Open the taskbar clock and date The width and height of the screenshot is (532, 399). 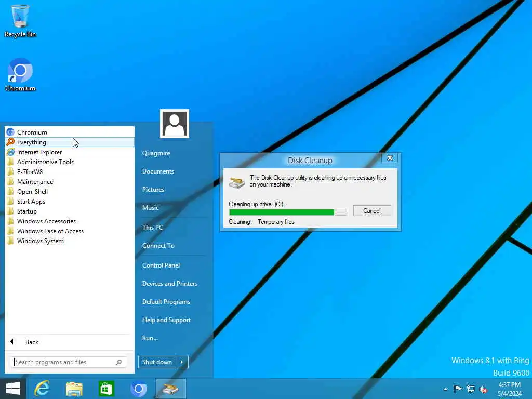click(509, 389)
